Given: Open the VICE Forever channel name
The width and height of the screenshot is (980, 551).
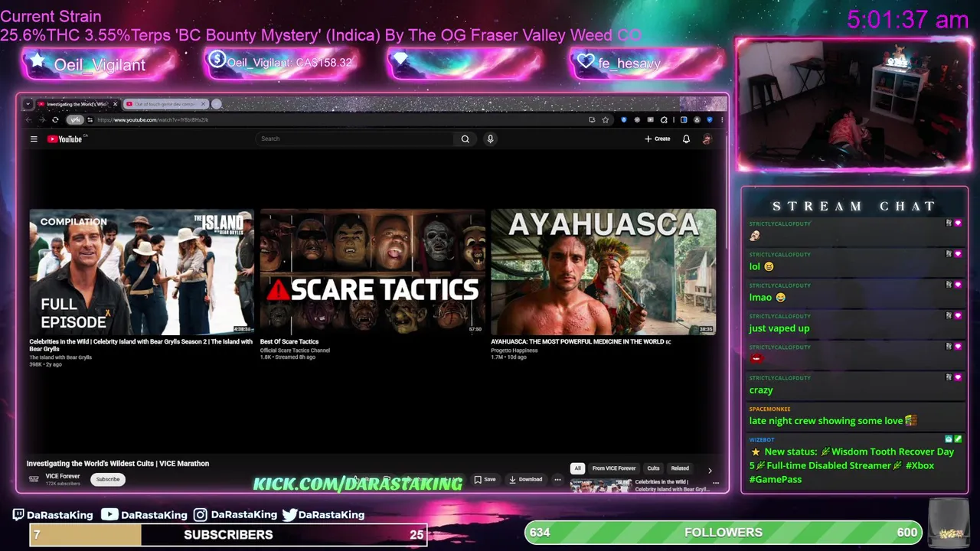Looking at the screenshot, I should (x=63, y=476).
